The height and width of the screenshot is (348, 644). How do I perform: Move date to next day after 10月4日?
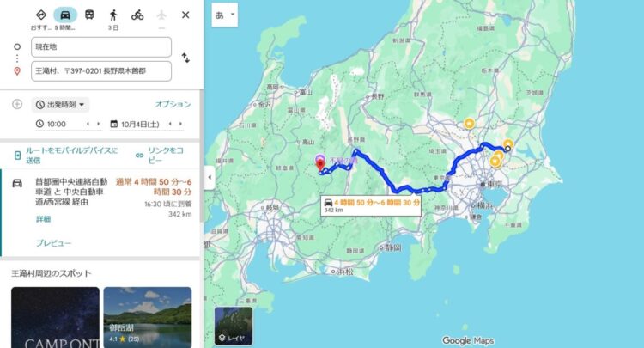pos(180,124)
